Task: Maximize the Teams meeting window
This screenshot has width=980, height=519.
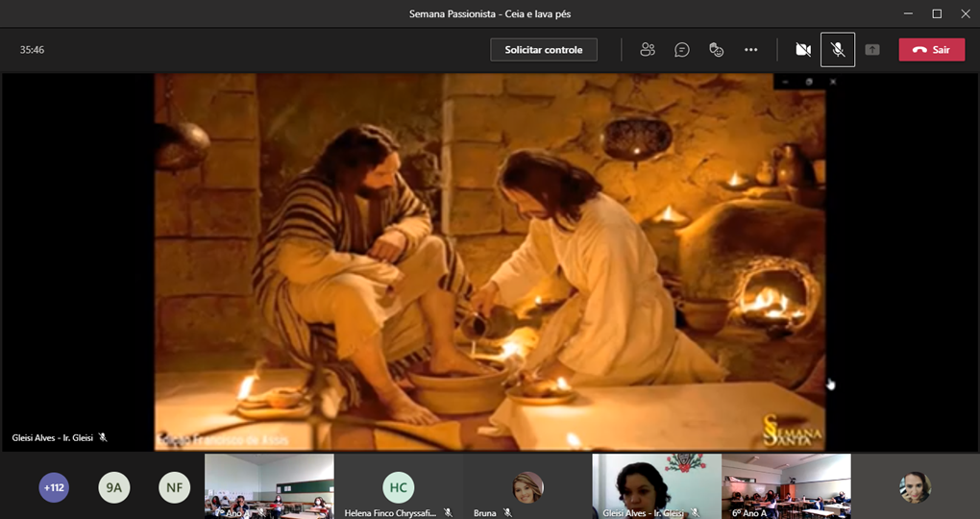Action: [937, 13]
